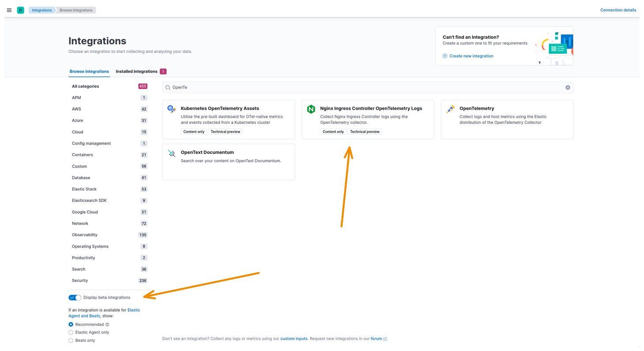The width and height of the screenshot is (644, 351).
Task: Click the 1 badge on Installed integrations
Action: [163, 71]
